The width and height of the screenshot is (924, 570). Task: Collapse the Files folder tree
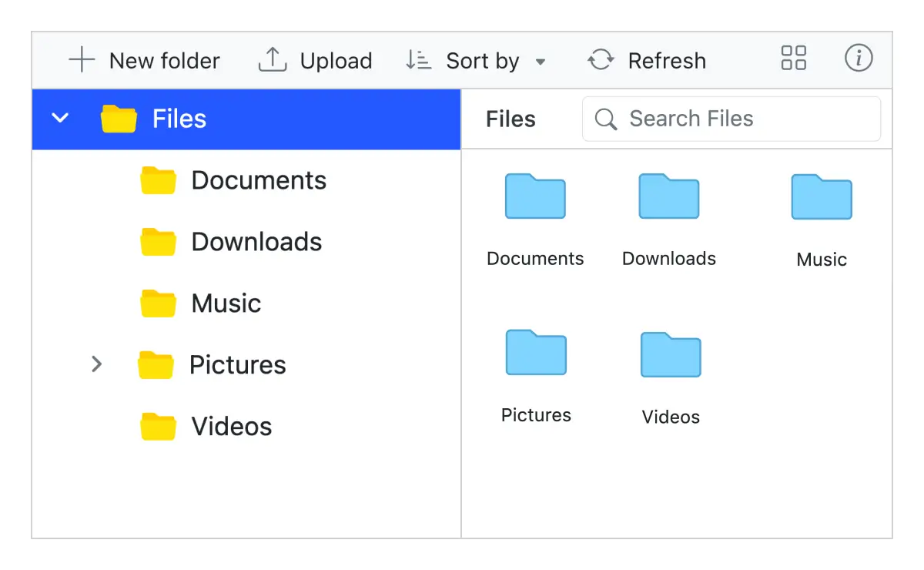[59, 118]
